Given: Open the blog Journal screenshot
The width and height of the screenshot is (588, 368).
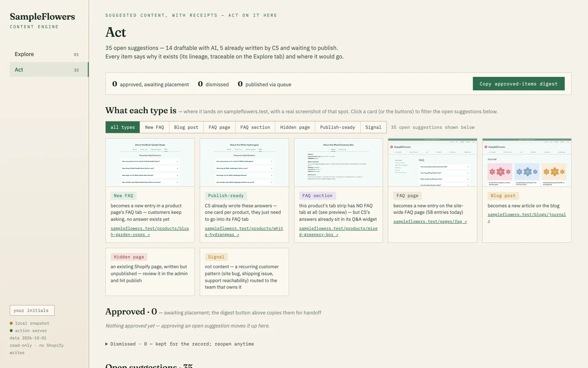Looking at the screenshot, I should pyautogui.click(x=527, y=163).
